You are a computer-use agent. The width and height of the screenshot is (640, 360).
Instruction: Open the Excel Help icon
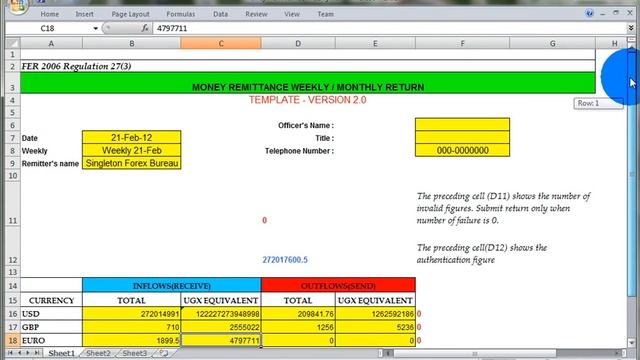coord(589,13)
